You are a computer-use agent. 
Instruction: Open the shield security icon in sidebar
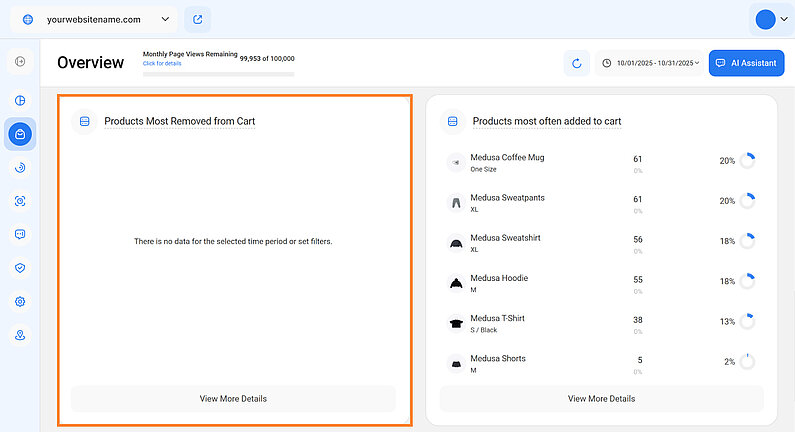pos(20,268)
